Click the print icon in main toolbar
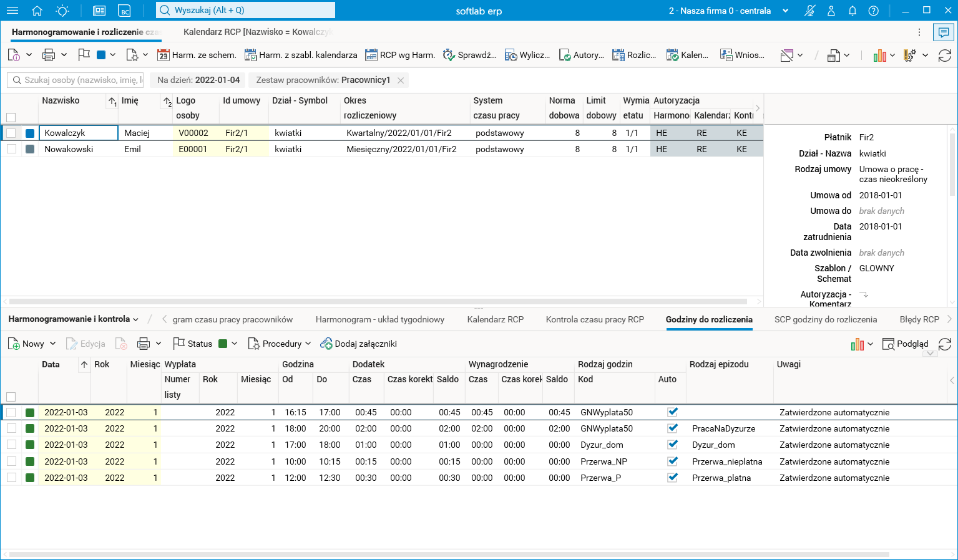The height and width of the screenshot is (560, 958). pos(49,56)
